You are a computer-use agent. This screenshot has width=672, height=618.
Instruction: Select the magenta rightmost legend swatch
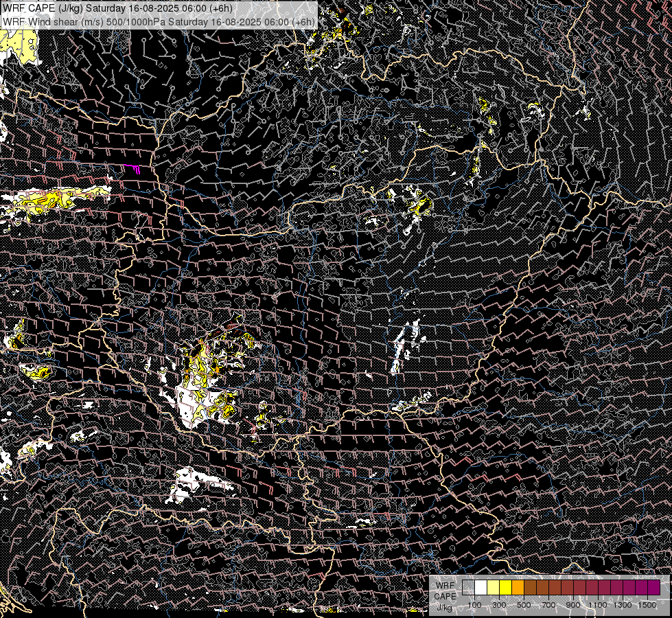click(x=654, y=587)
